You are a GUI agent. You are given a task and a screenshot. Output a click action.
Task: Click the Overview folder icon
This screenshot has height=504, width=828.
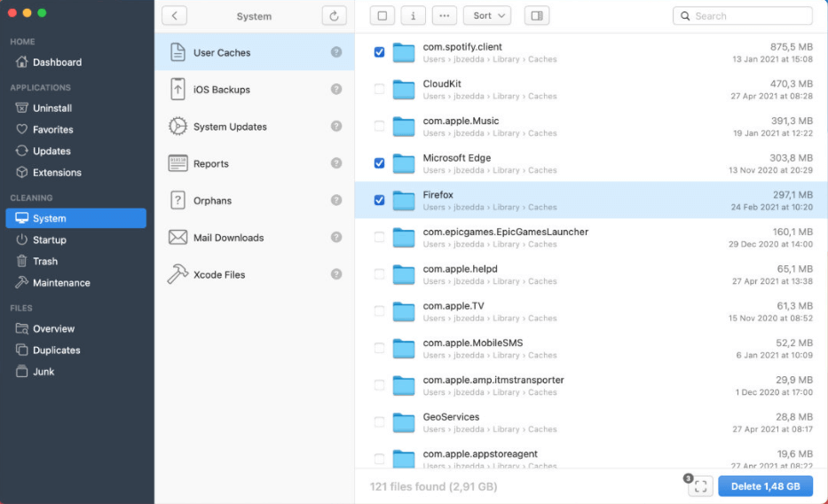pyautogui.click(x=21, y=329)
